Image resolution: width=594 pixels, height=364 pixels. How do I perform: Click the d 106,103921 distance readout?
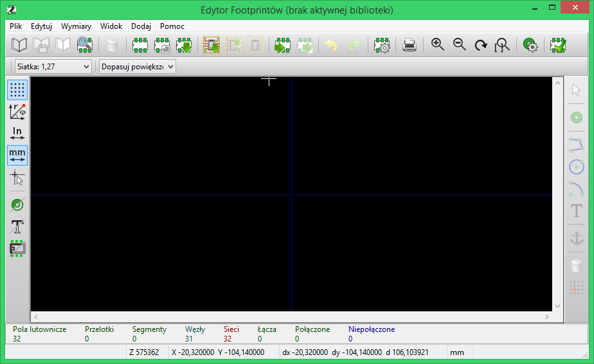click(407, 352)
